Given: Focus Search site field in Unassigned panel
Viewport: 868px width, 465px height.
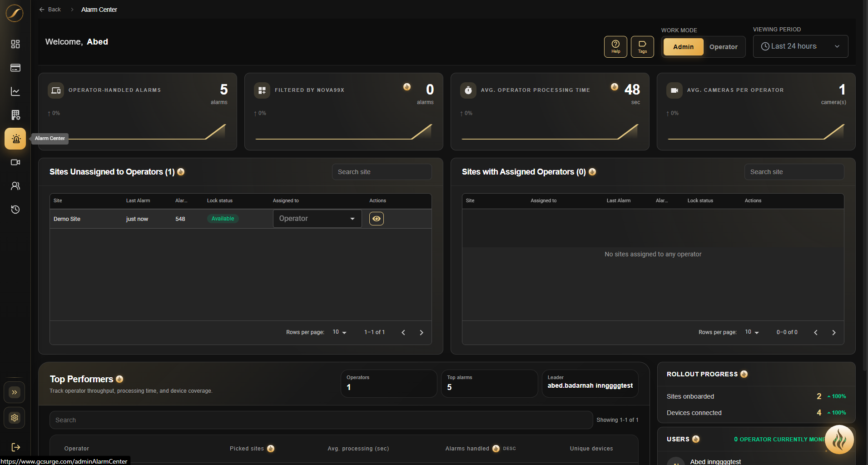Looking at the screenshot, I should pyautogui.click(x=382, y=172).
